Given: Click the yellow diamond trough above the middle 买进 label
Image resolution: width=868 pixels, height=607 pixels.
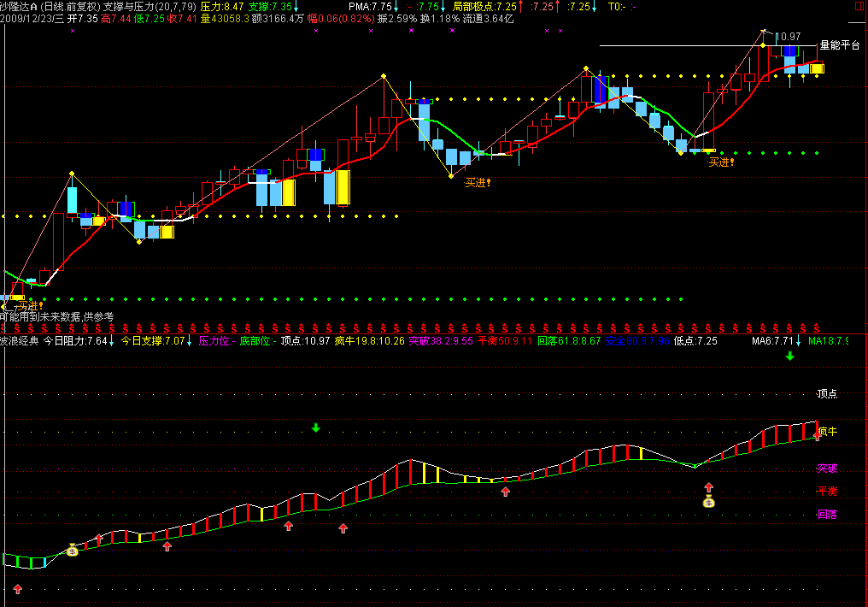Looking at the screenshot, I should tap(451, 176).
